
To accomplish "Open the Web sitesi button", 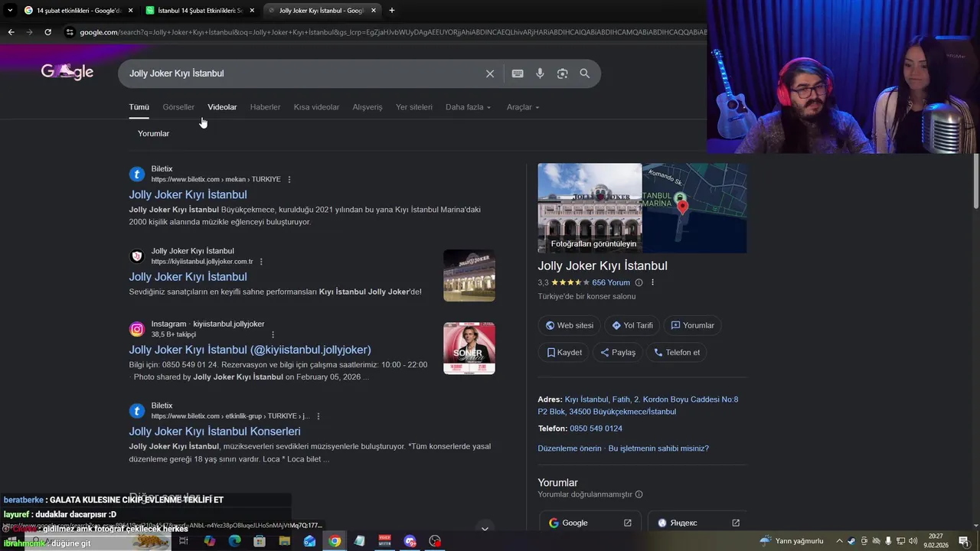I will tap(570, 325).
